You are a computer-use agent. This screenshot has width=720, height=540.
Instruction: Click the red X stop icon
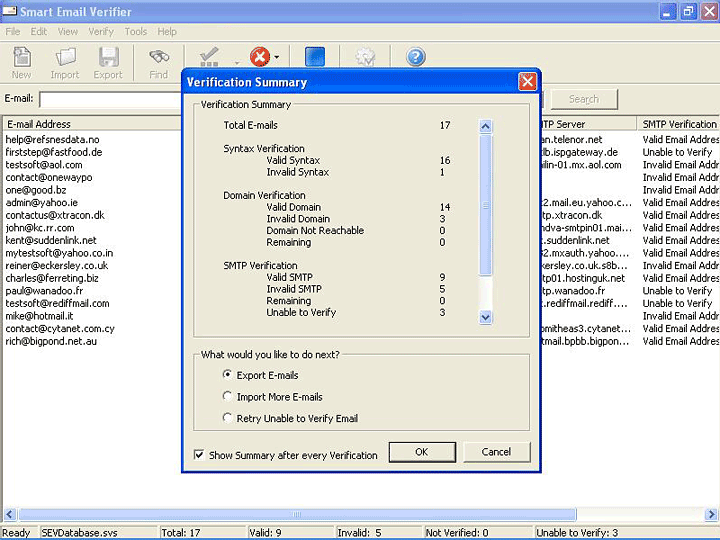[260, 57]
